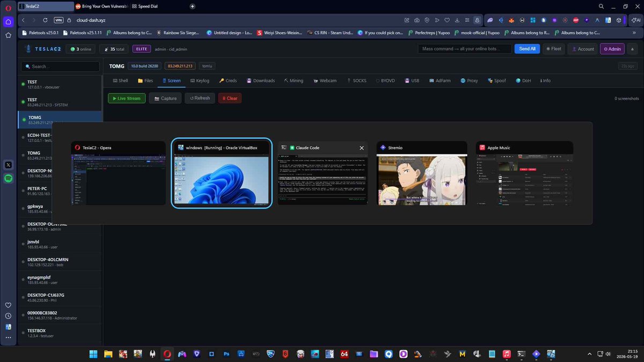
Task: Select the DESKTOP-C1J637G list entry
Action: [60, 298]
